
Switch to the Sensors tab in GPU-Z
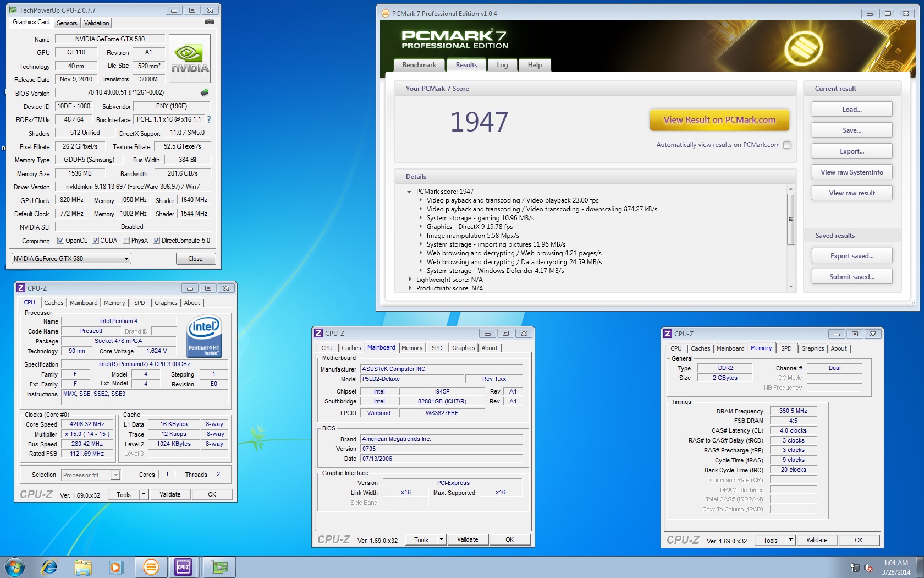(67, 23)
